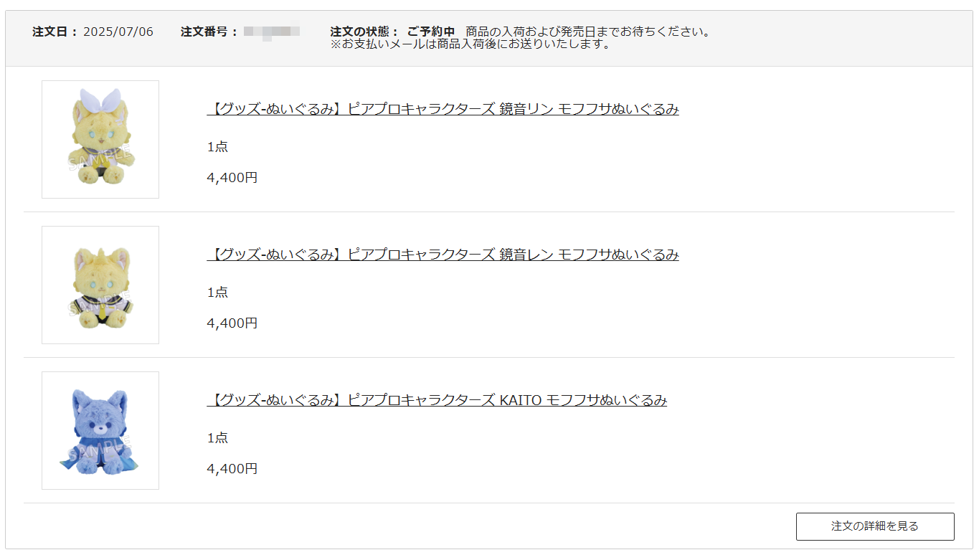Click the ※お支払いメール payment notice text

pyautogui.click(x=470, y=44)
